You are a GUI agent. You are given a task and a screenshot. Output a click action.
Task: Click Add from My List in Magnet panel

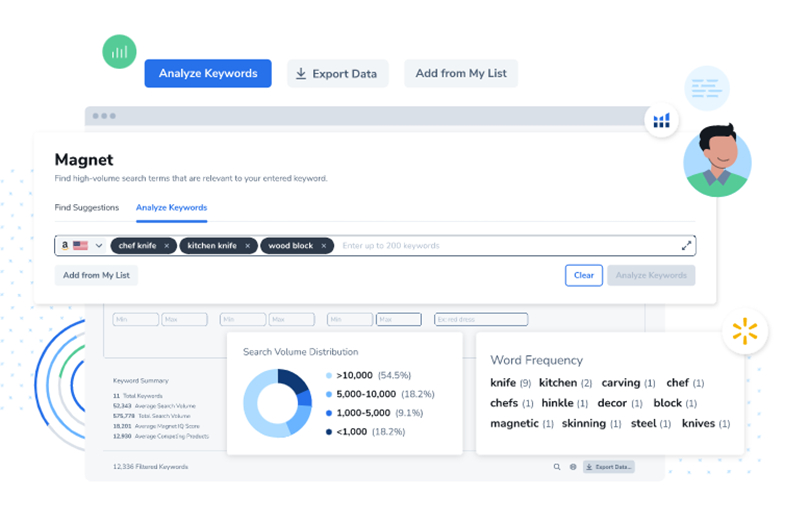(x=96, y=275)
